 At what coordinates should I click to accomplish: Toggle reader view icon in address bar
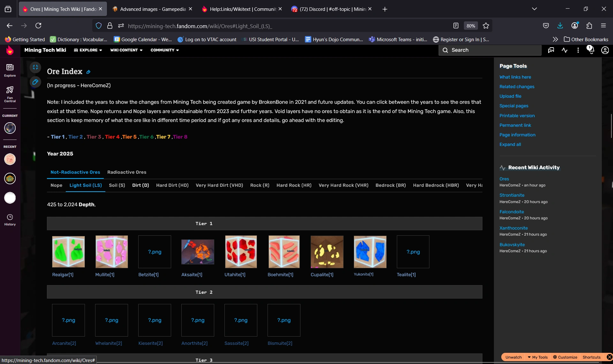pyautogui.click(x=456, y=26)
